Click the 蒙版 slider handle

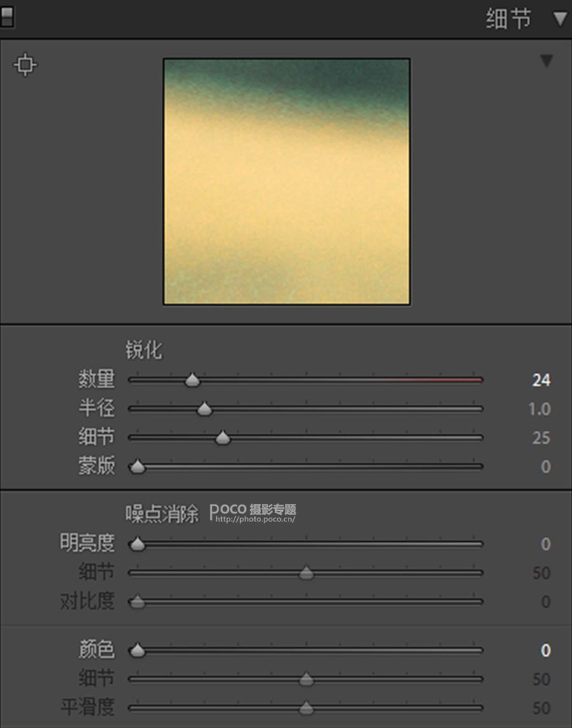tap(137, 466)
